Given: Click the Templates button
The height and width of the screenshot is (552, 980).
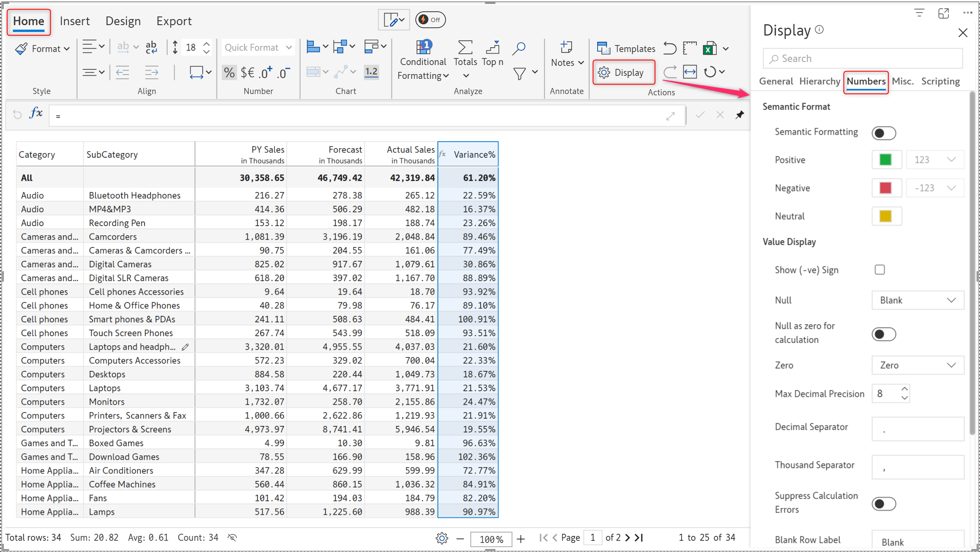Looking at the screenshot, I should tap(626, 49).
